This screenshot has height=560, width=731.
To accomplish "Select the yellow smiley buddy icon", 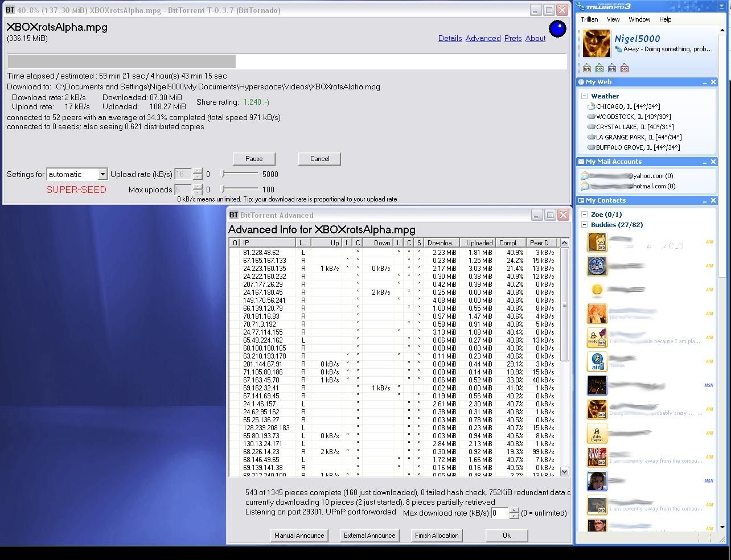I will 597,290.
